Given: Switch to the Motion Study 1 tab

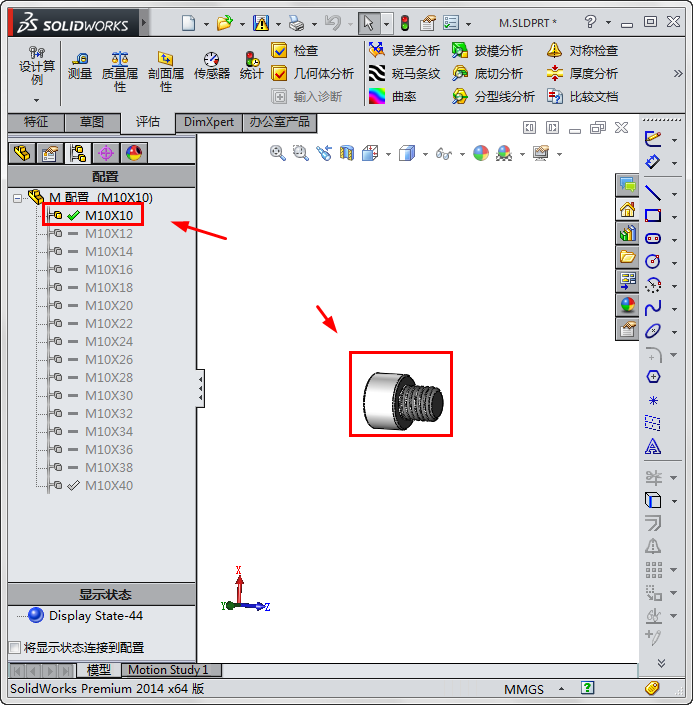Looking at the screenshot, I should tap(168, 670).
